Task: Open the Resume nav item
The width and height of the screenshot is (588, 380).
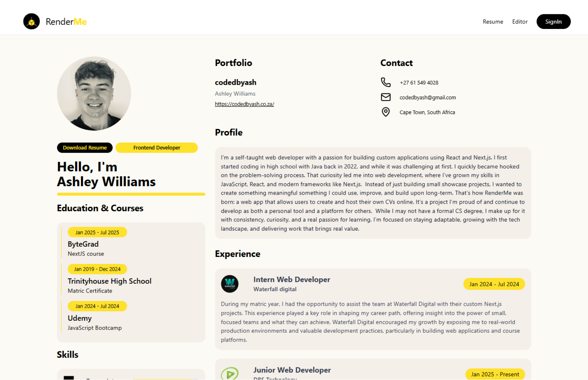Action: (493, 22)
